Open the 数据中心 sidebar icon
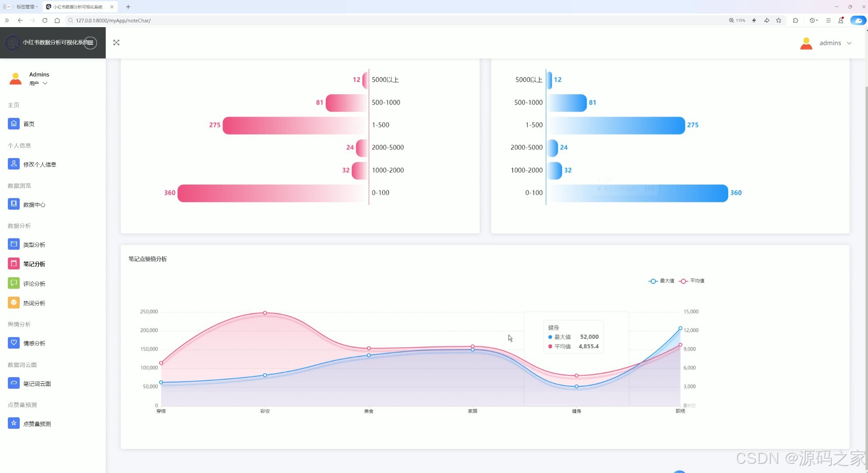 [x=14, y=204]
